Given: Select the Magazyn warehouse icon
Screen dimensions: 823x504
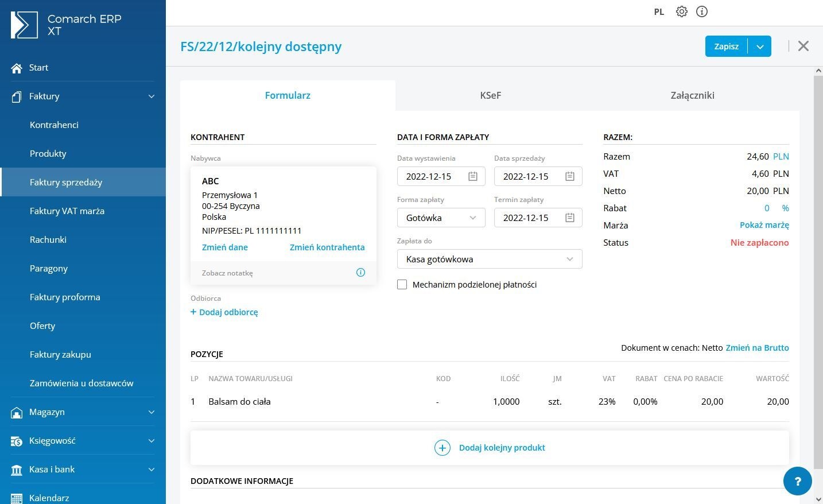Looking at the screenshot, I should coord(17,412).
